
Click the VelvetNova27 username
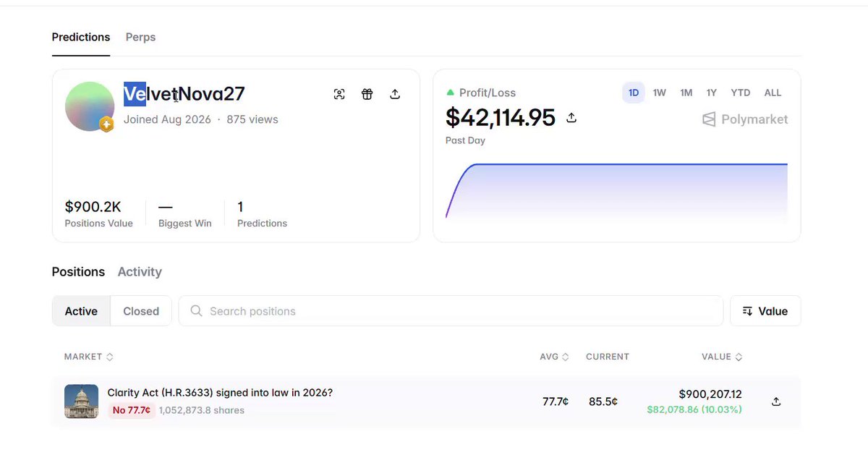(x=184, y=94)
